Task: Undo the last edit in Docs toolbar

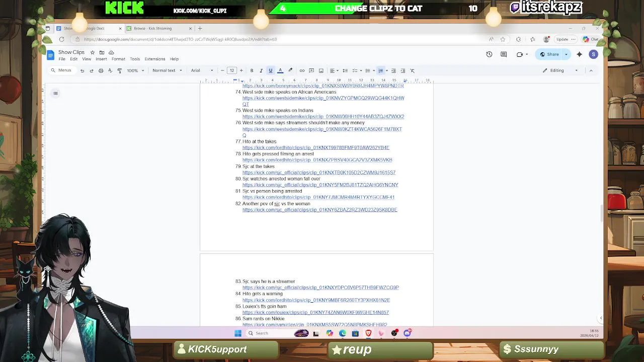Action: tap(82, 70)
